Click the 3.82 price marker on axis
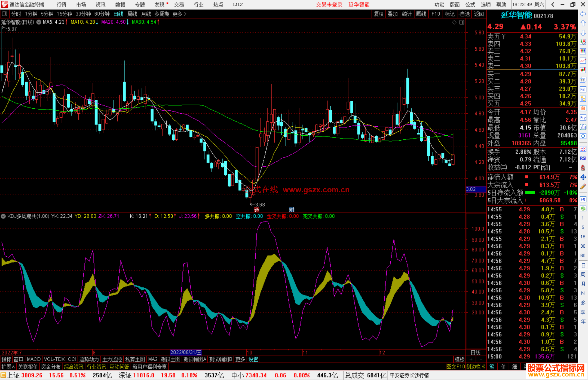 tap(476, 189)
